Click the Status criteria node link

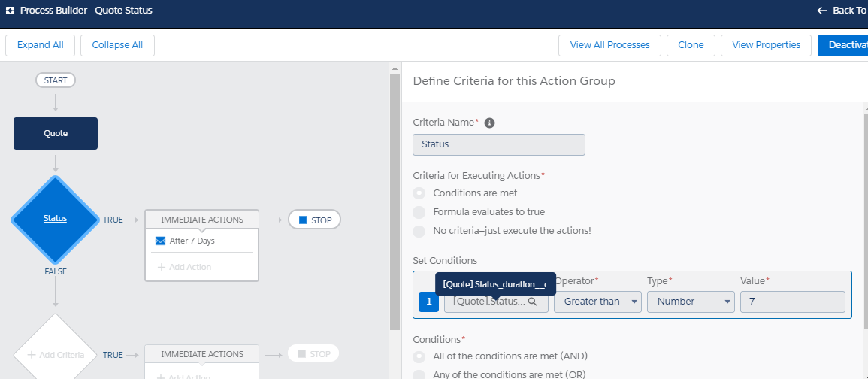[55, 219]
